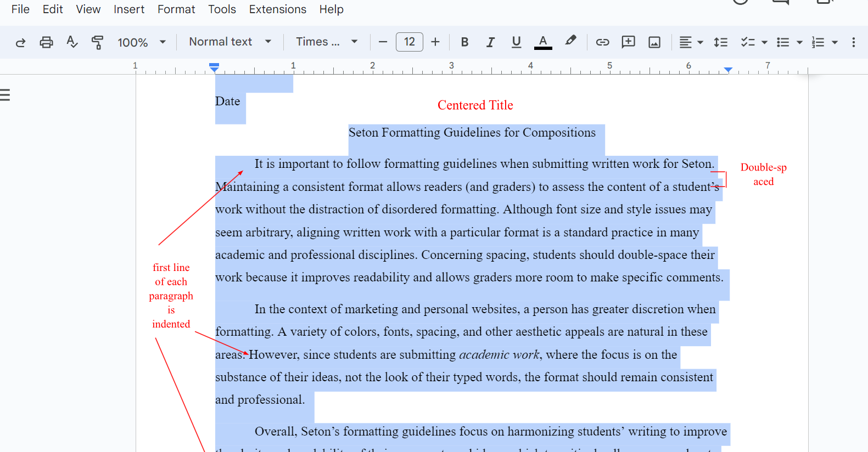Viewport: 868px width, 452px height.
Task: Expand the checklist menu arrow
Action: 764,42
